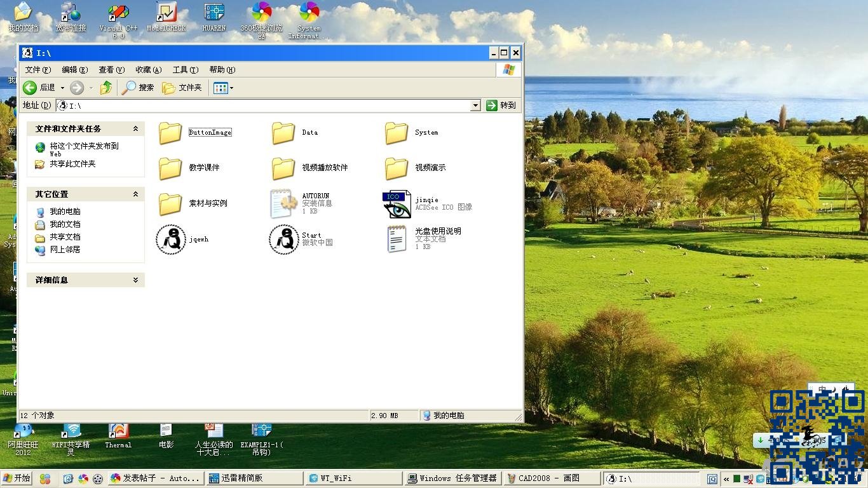
Task: Expand hidden system tray icons chevron
Action: click(x=726, y=479)
